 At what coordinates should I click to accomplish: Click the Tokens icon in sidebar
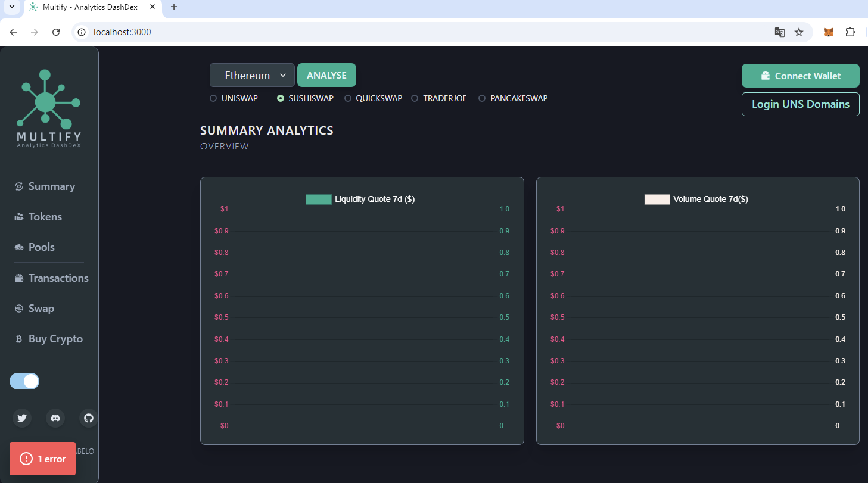(19, 216)
